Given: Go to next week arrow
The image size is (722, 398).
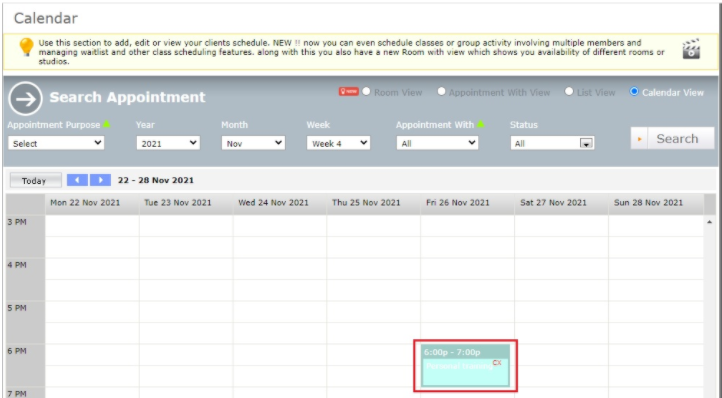Looking at the screenshot, I should (x=100, y=180).
